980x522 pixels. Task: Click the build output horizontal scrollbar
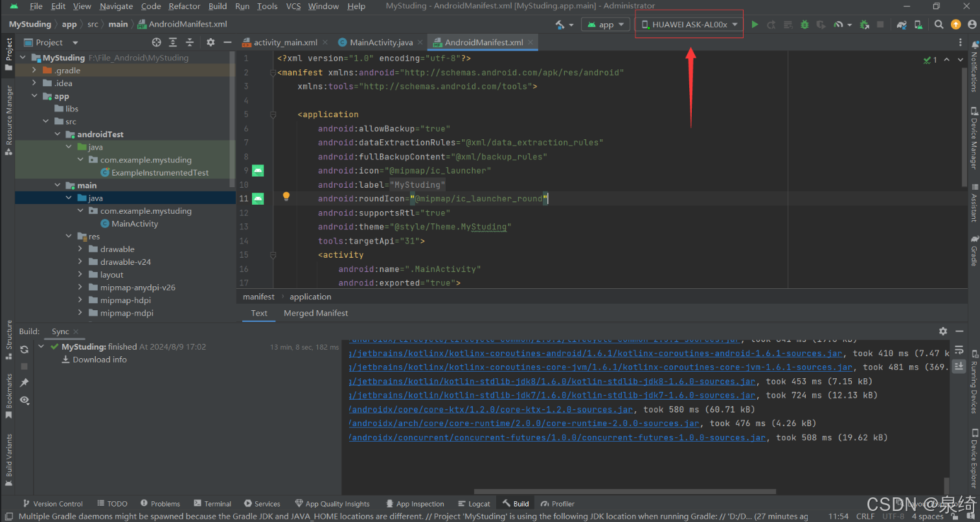[x=625, y=492]
